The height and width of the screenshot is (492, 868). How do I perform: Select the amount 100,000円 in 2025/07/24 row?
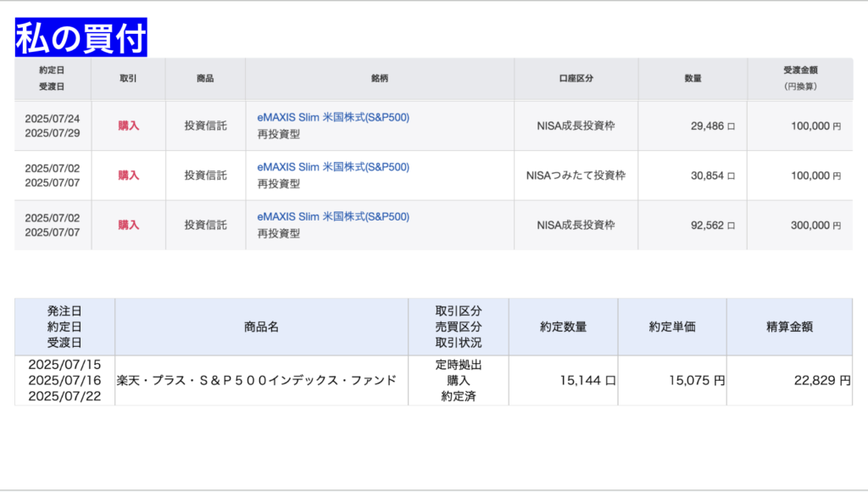816,126
